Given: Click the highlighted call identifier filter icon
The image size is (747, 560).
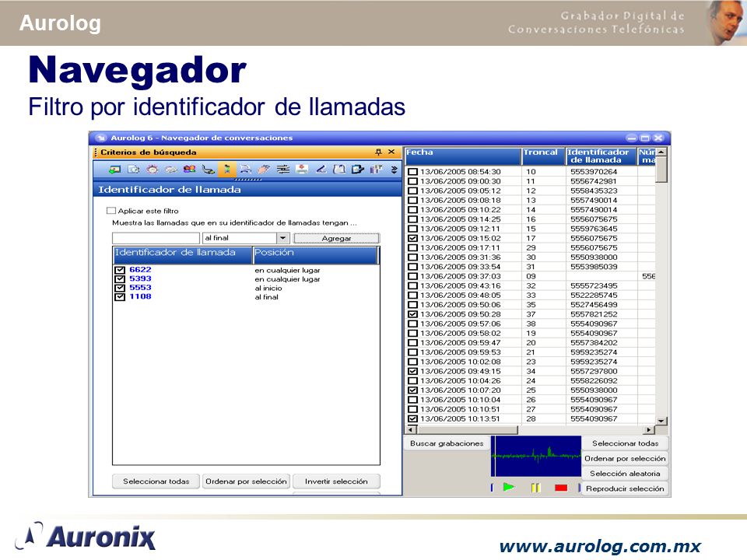Looking at the screenshot, I should click(x=227, y=169).
